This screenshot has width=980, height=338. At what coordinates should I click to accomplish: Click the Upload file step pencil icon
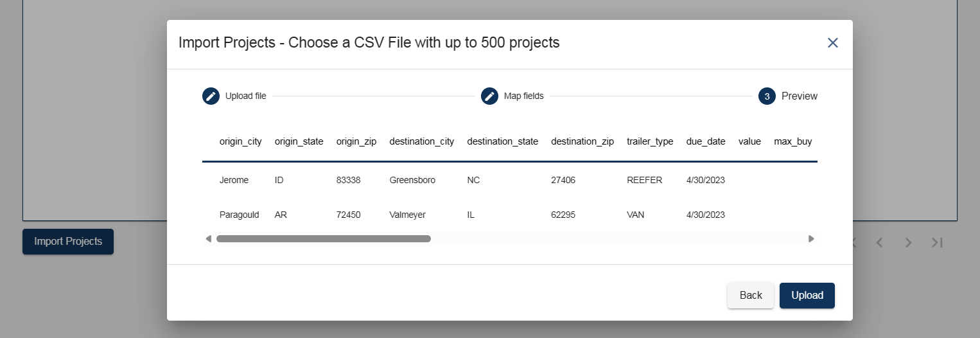(x=211, y=96)
